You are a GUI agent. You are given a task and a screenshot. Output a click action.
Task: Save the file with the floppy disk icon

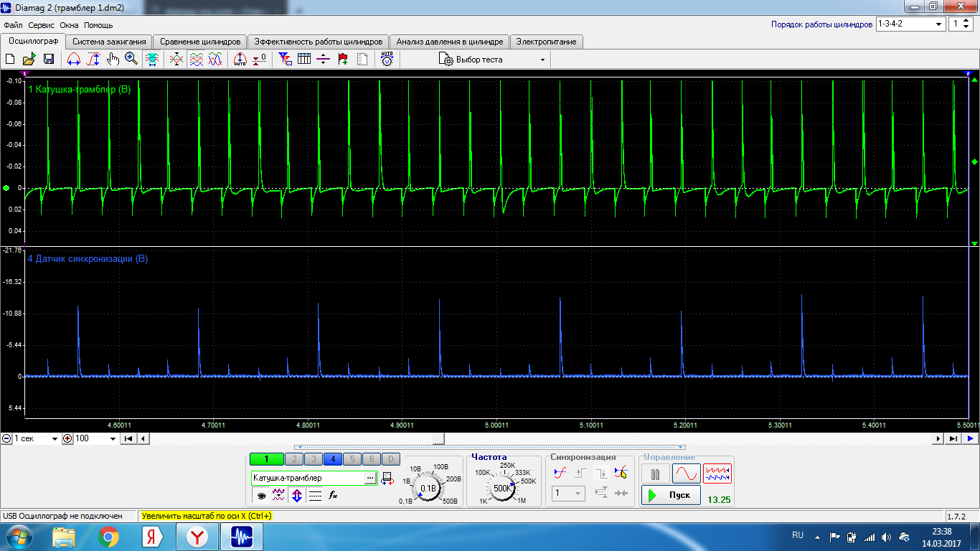pos(49,60)
